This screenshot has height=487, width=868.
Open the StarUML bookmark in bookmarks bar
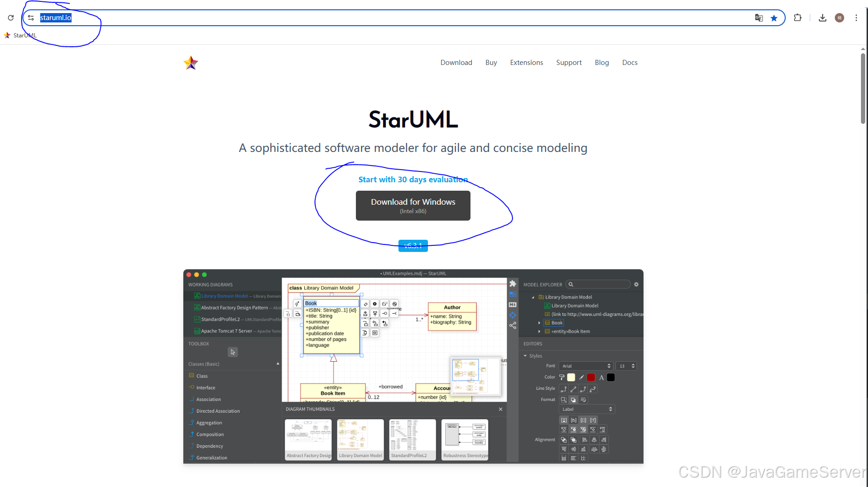coord(21,35)
